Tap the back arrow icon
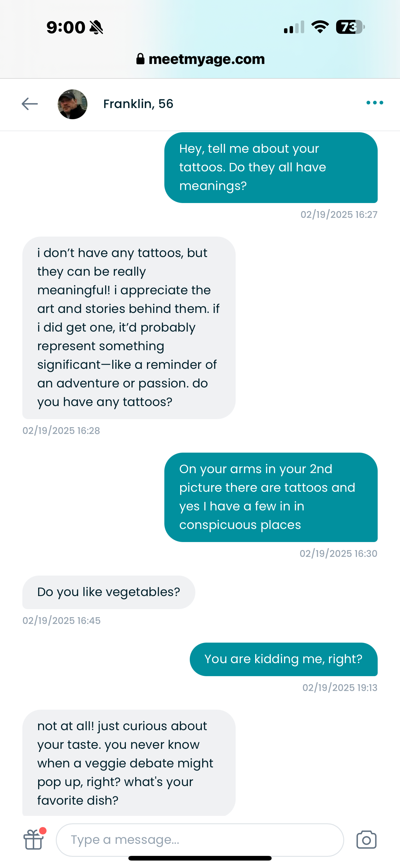The image size is (400, 868). click(x=30, y=104)
